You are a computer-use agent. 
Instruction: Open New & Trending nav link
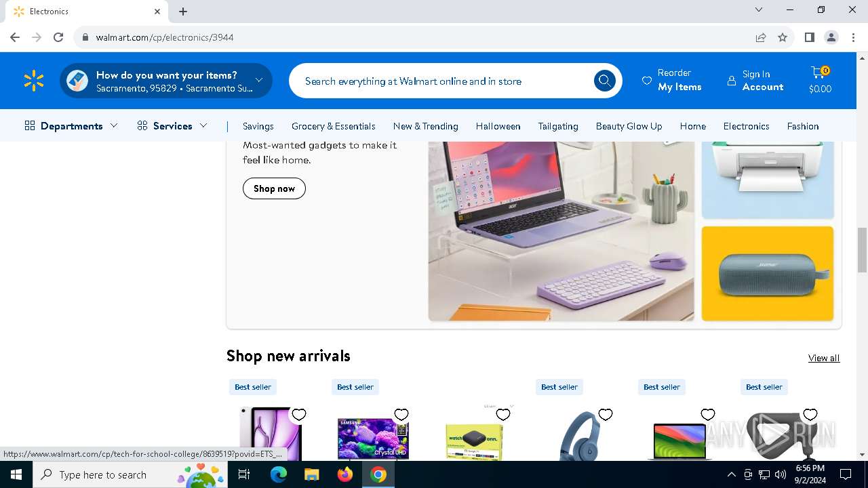point(426,126)
